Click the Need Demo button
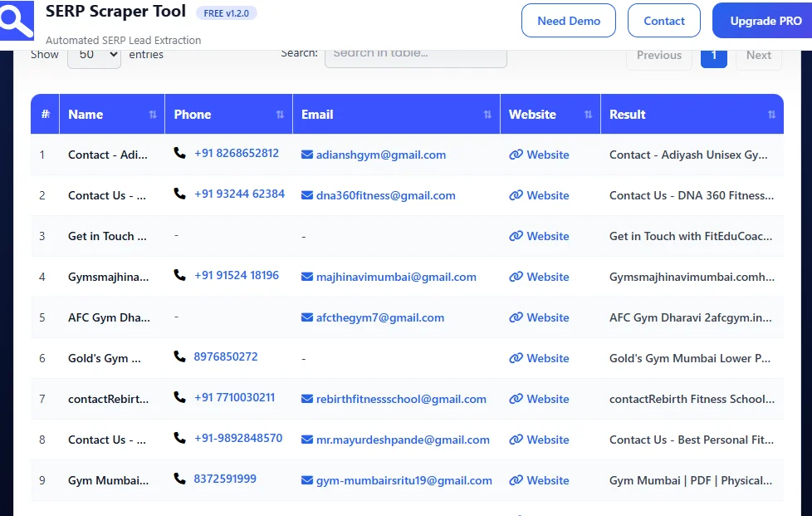The height and width of the screenshot is (516, 812). (x=569, y=20)
